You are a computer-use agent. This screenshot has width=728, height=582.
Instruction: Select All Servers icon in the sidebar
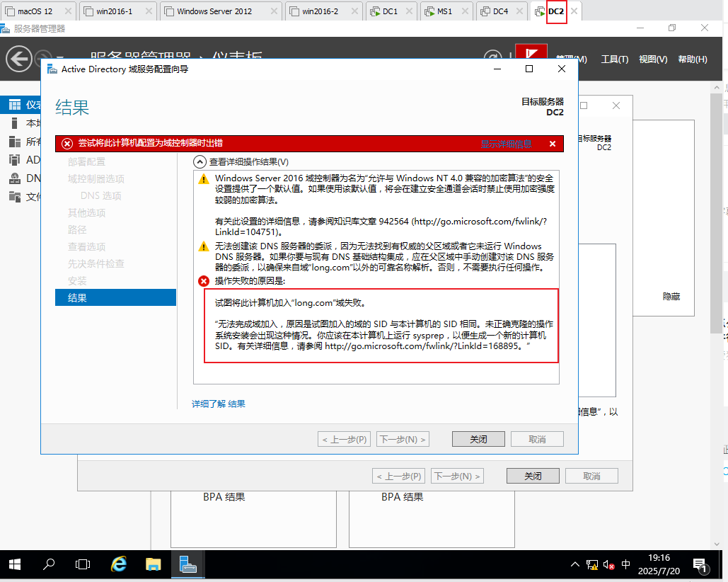tap(15, 142)
